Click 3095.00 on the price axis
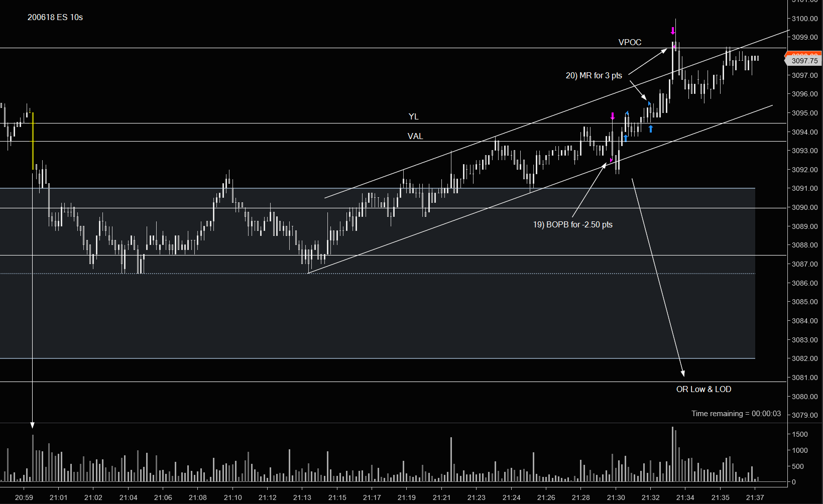823x504 pixels. pyautogui.click(x=805, y=113)
